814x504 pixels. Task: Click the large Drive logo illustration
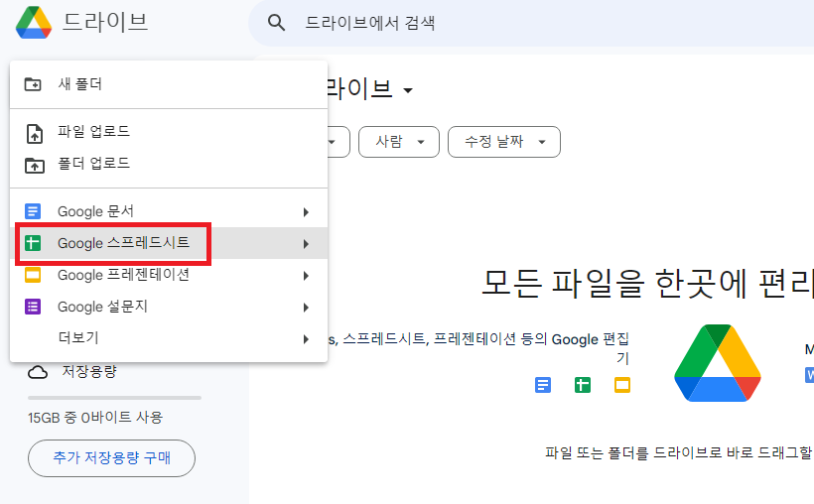[718, 363]
